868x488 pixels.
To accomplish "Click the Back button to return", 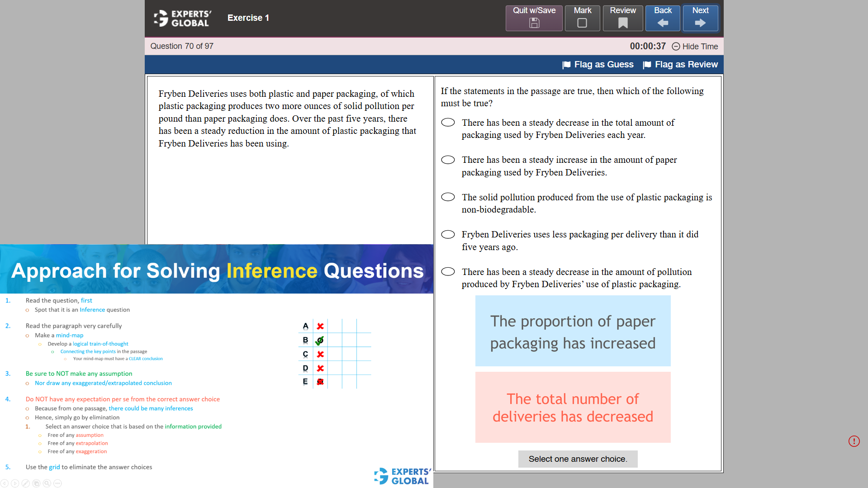I will [x=662, y=18].
